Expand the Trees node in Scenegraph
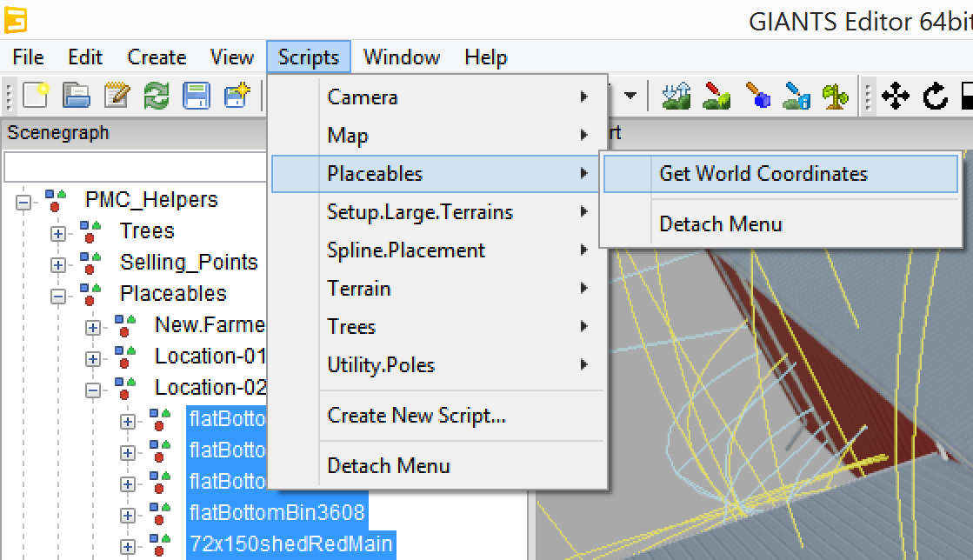 [x=58, y=233]
